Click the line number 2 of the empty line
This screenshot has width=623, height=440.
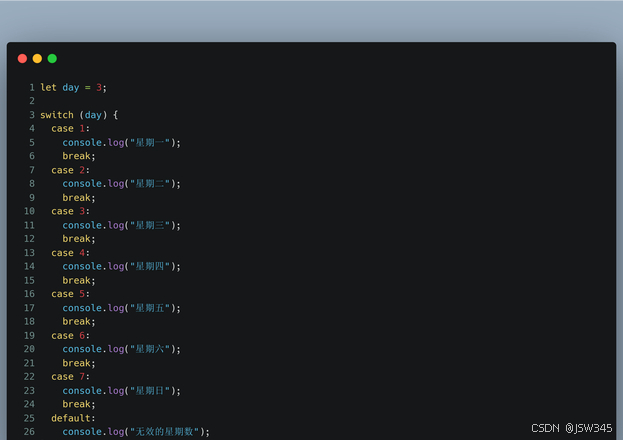point(32,101)
